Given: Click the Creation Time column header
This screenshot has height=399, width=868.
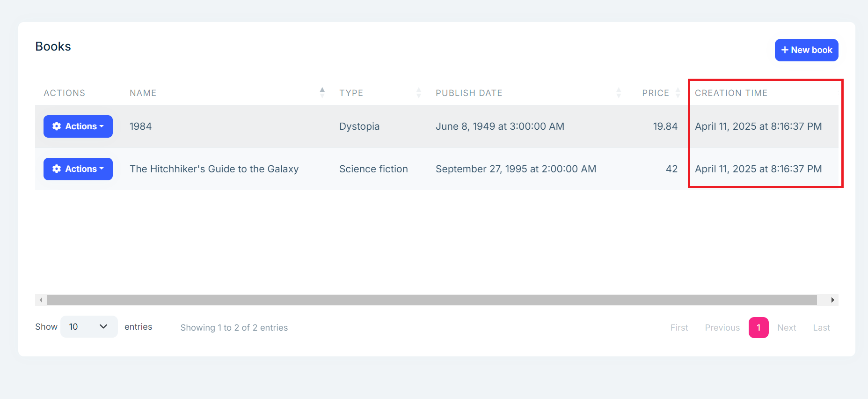Looking at the screenshot, I should click(x=731, y=93).
